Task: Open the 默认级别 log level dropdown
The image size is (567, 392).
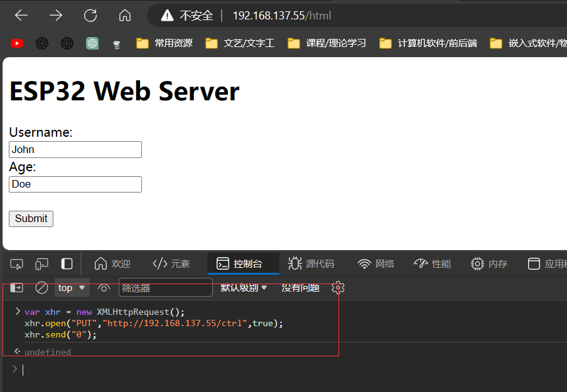Action: [244, 288]
